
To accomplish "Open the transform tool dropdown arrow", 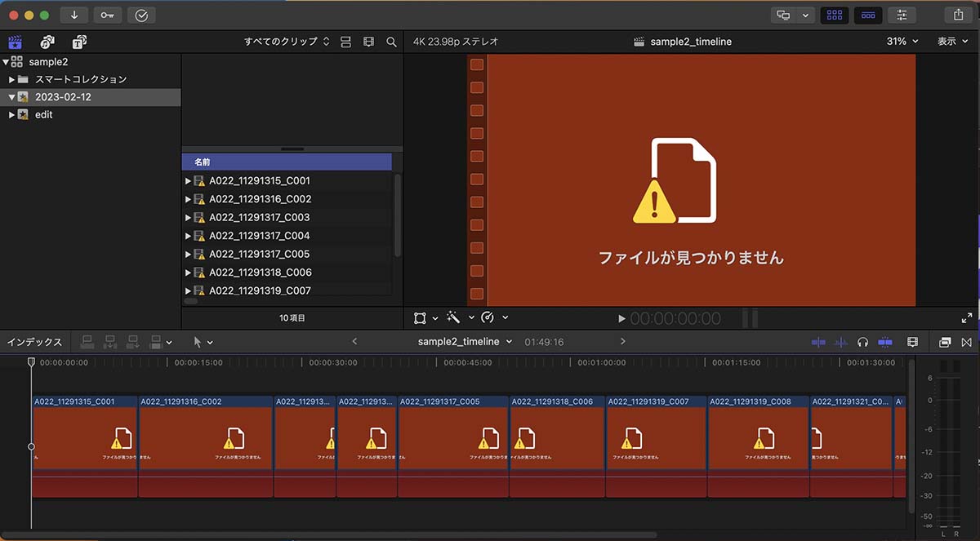I will coord(435,318).
